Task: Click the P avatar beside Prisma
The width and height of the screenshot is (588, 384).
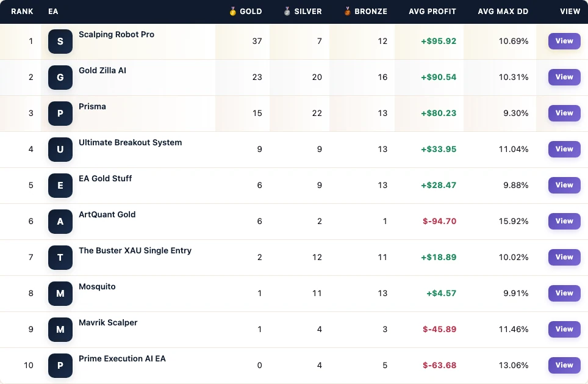Action: coord(60,114)
